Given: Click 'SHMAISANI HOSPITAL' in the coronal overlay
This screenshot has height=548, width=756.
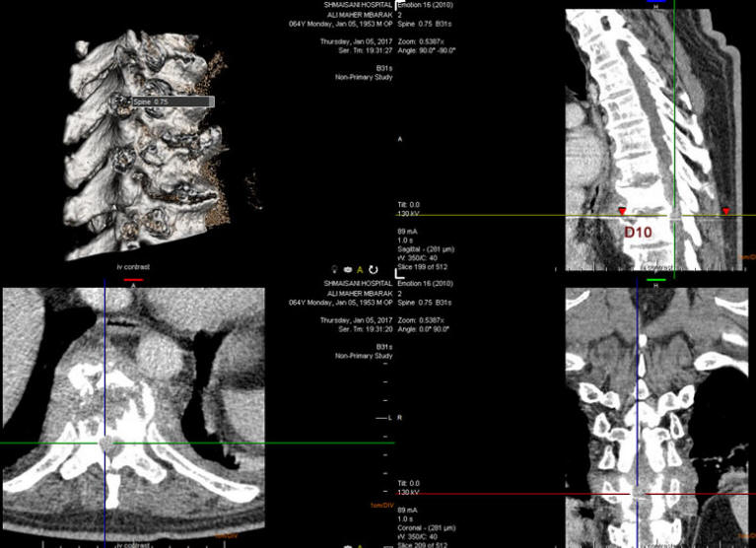Looking at the screenshot, I should point(358,284).
